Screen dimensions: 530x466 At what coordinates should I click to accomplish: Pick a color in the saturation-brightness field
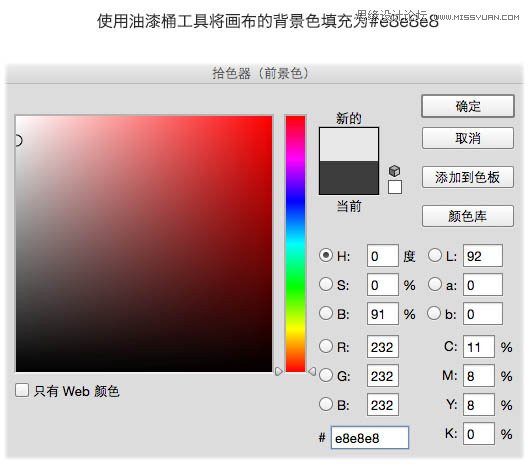coord(144,244)
